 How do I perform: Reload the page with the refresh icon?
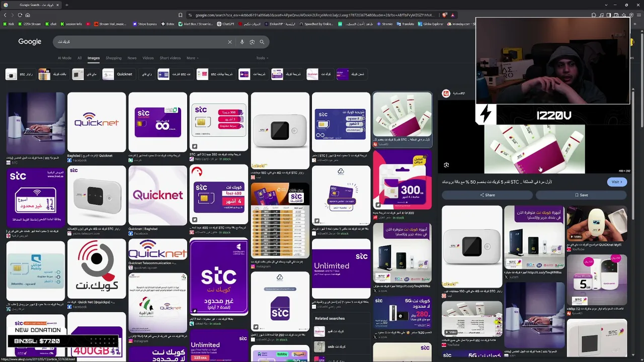click(x=20, y=15)
